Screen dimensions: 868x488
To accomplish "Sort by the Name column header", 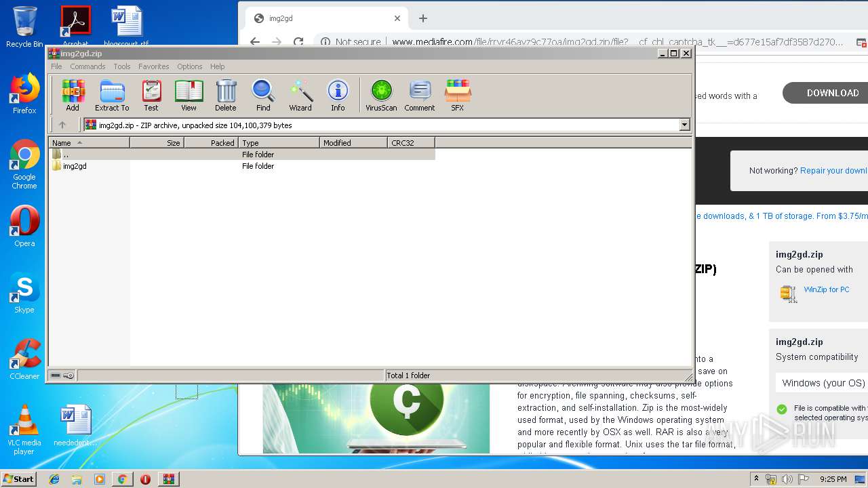I will tap(89, 142).
